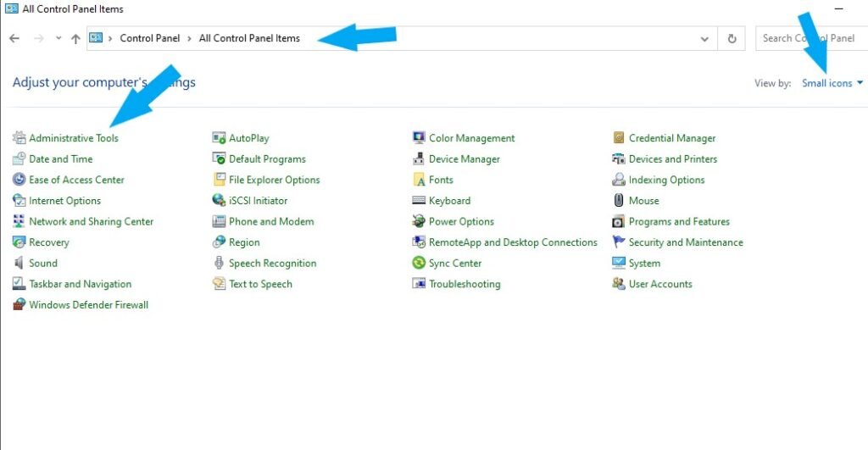
Task: Click the Recovery icon
Action: 19,242
